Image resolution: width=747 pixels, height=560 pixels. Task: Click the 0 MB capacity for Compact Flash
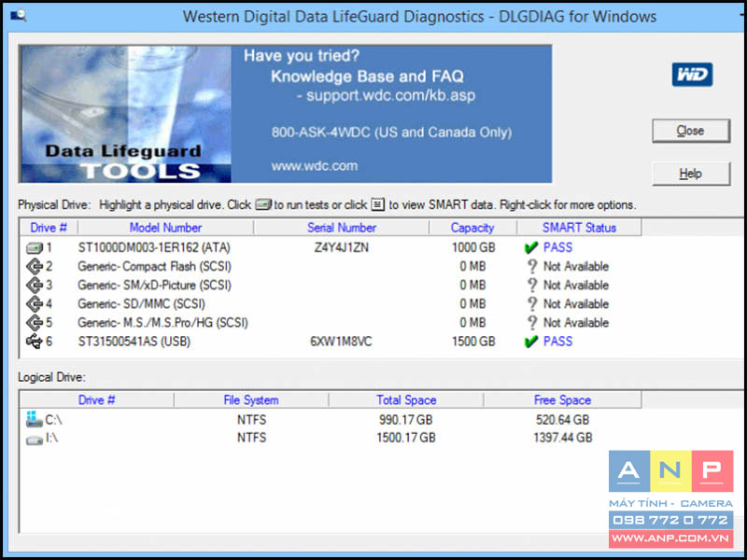click(x=472, y=267)
